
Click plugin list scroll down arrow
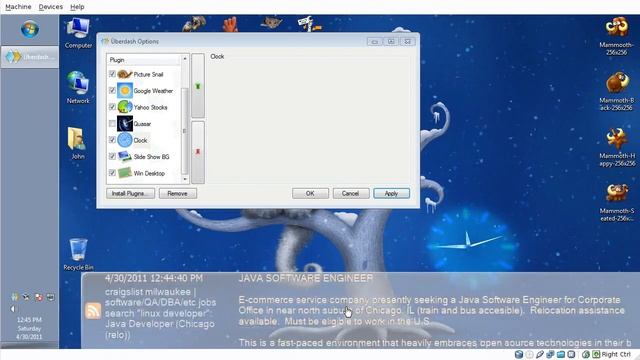coord(184,179)
